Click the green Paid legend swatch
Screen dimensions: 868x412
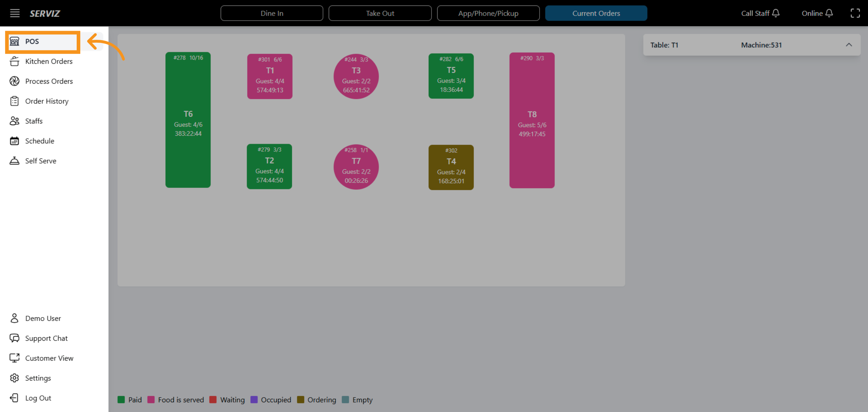(121, 400)
